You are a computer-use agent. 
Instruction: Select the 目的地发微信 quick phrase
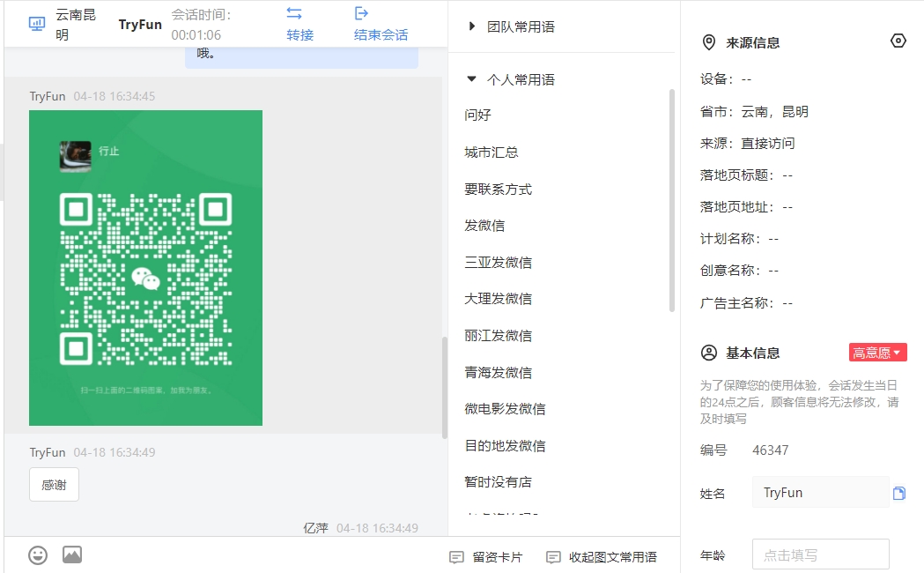505,446
